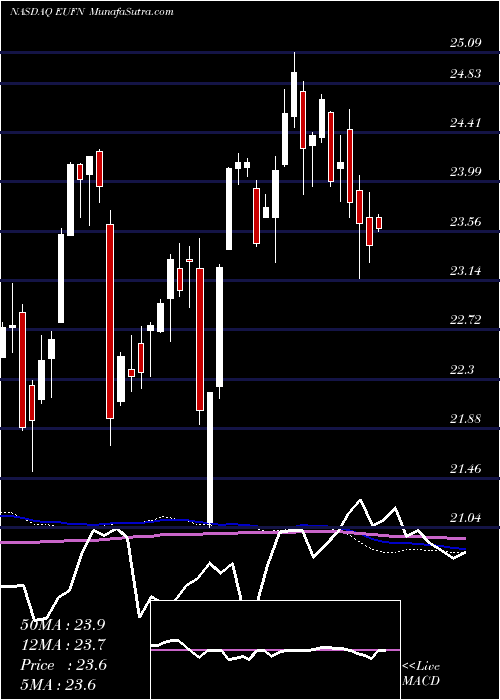Click the 12MA : 23.7 readout
The width and height of the screenshot is (500, 700).
(63, 645)
